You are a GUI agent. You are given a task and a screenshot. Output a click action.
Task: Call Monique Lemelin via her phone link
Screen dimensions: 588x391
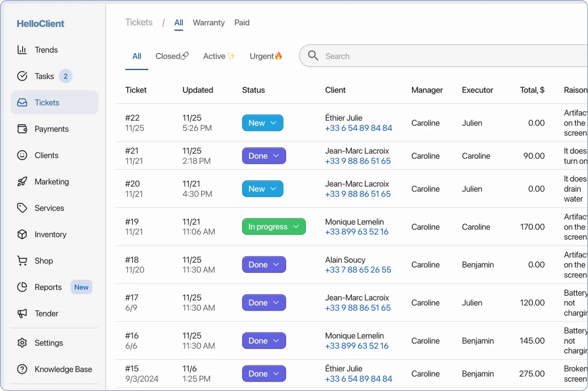(356, 232)
